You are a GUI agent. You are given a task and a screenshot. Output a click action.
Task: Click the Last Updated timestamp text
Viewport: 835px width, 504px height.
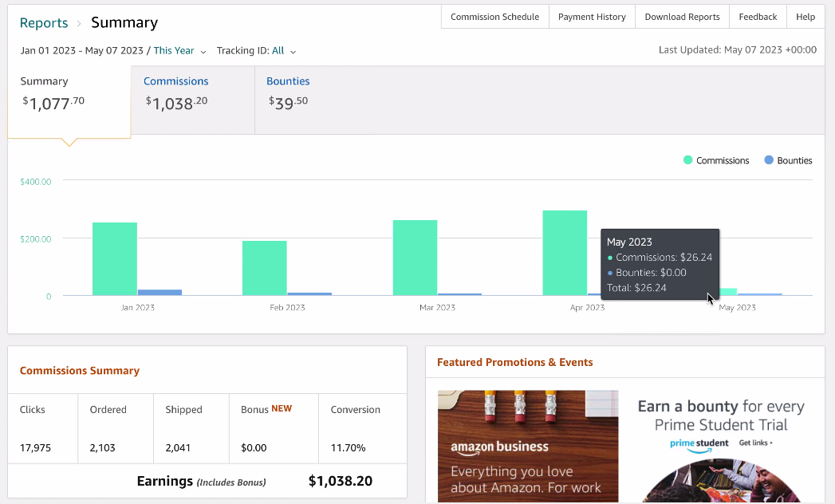tap(738, 50)
